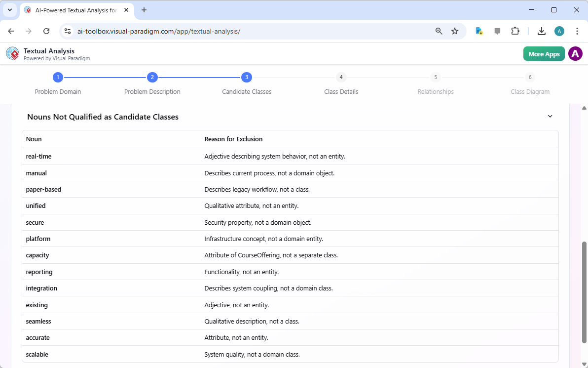Screen dimensions: 588x368
Task: Click the browser profile avatar A
Action: [x=559, y=31]
